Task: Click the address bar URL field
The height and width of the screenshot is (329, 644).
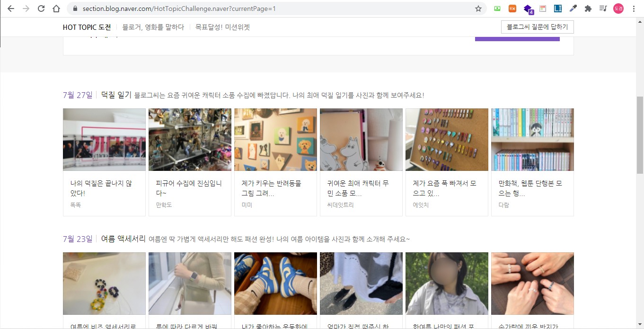Action: 277,9
